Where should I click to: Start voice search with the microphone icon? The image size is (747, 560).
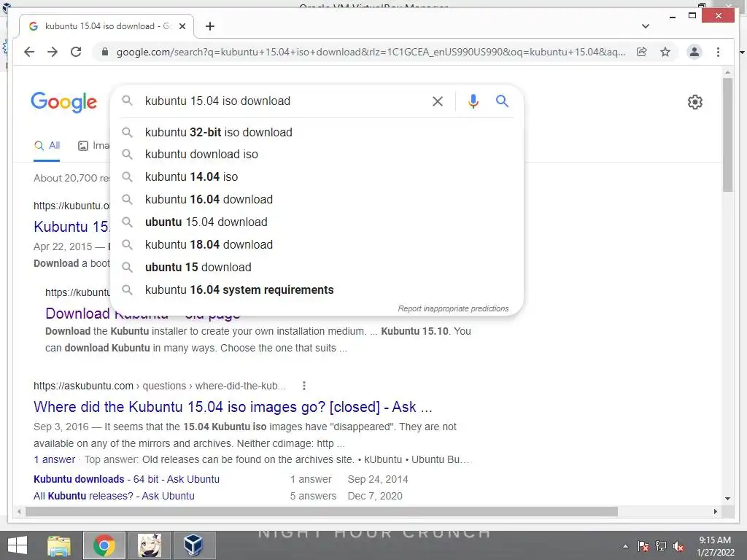tap(473, 101)
